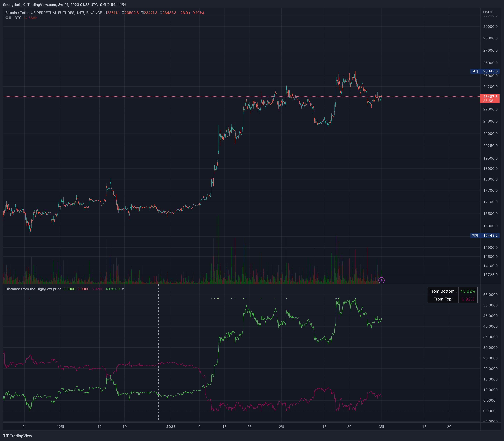
Task: Click the 25.0000 indicator scale label
Action: (x=490, y=358)
